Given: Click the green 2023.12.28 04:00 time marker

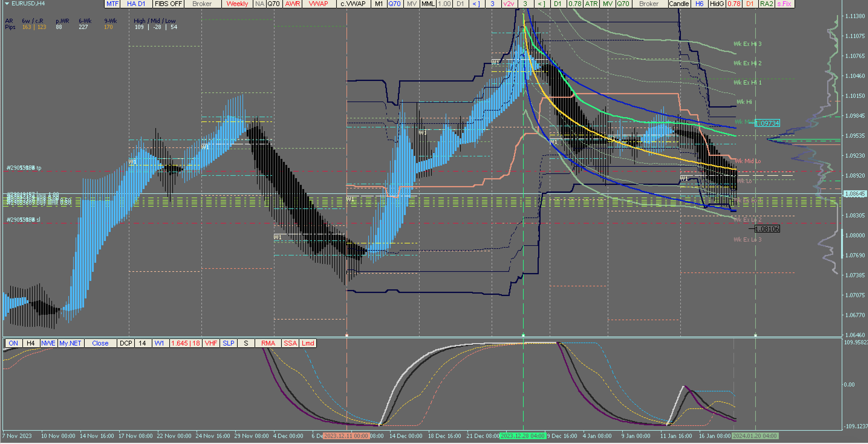Looking at the screenshot, I should [522, 436].
